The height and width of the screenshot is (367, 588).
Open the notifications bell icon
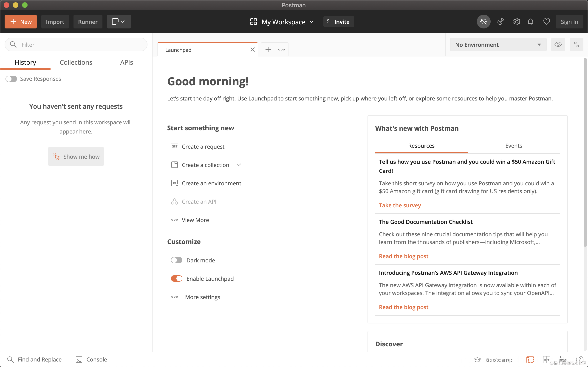tap(530, 22)
